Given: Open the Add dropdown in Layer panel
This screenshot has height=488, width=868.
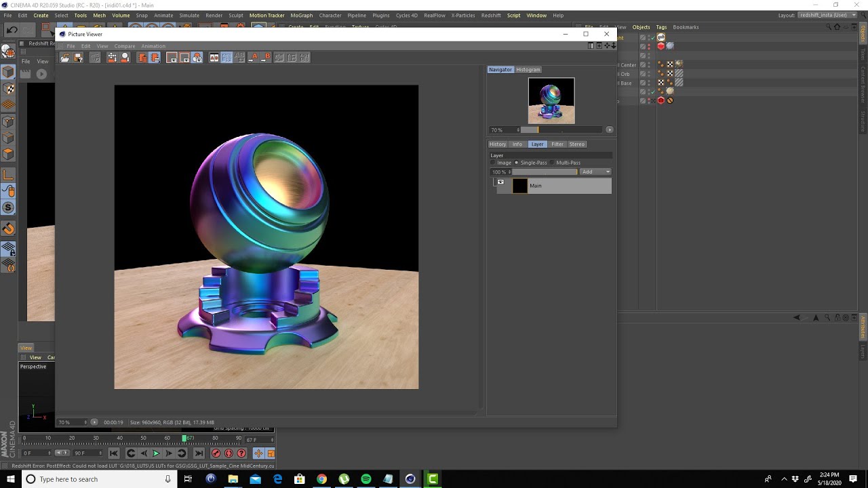Looking at the screenshot, I should point(596,172).
